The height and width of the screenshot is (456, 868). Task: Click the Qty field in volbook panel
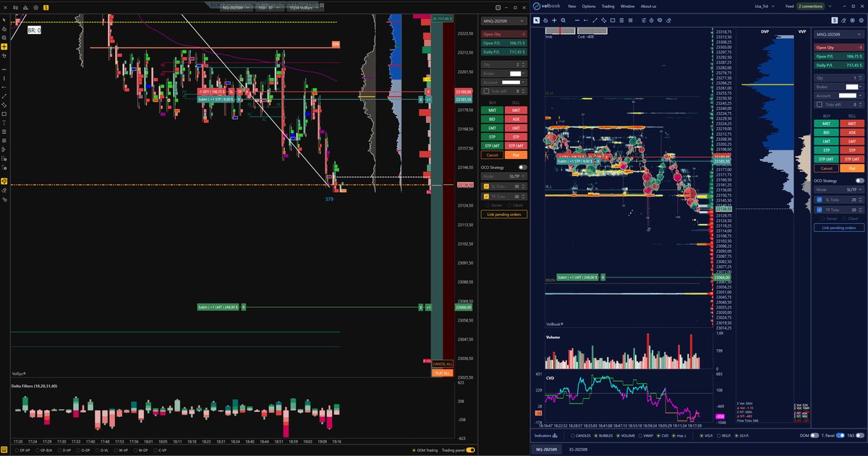pyautogui.click(x=839, y=77)
